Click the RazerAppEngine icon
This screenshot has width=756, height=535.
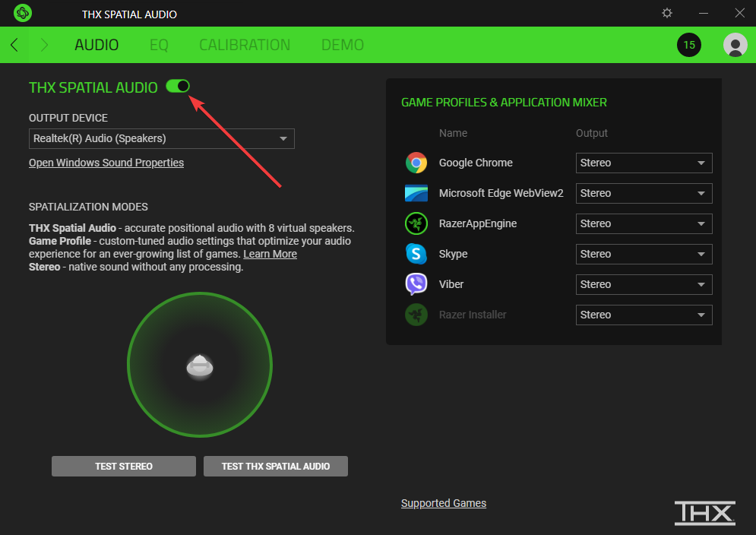(x=416, y=224)
